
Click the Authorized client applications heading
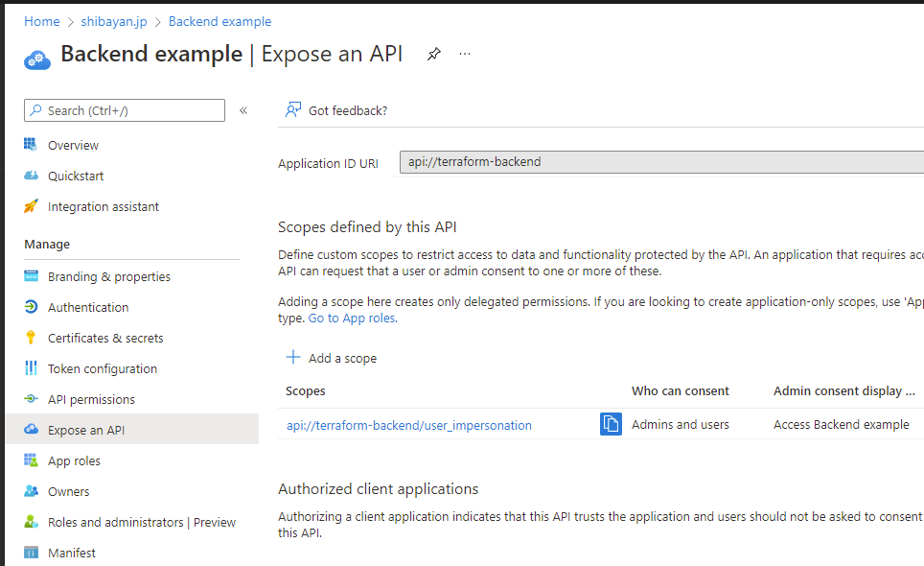click(x=379, y=488)
